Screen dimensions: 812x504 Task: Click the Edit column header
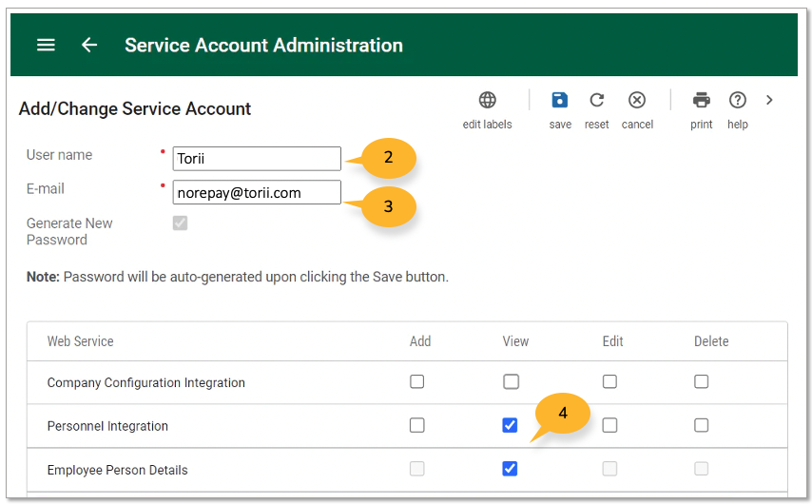point(612,341)
